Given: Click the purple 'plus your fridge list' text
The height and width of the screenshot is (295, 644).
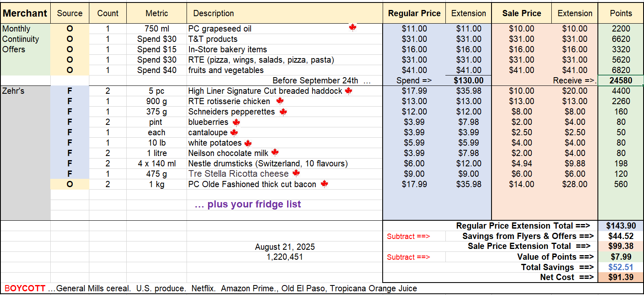Looking at the screenshot, I should coord(248,204).
